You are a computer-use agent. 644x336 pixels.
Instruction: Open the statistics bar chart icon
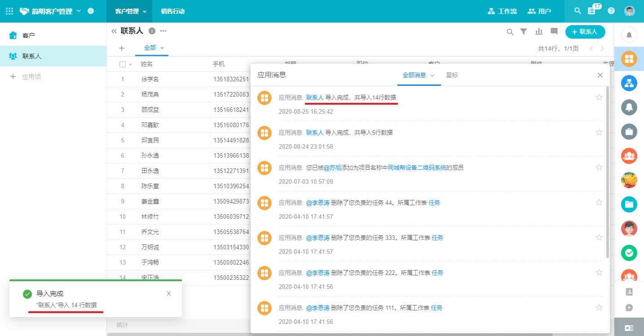539,31
